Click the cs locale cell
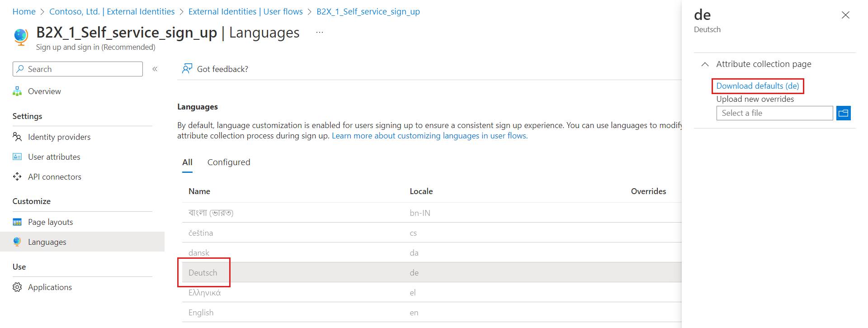This screenshot has height=328, width=868. [413, 233]
